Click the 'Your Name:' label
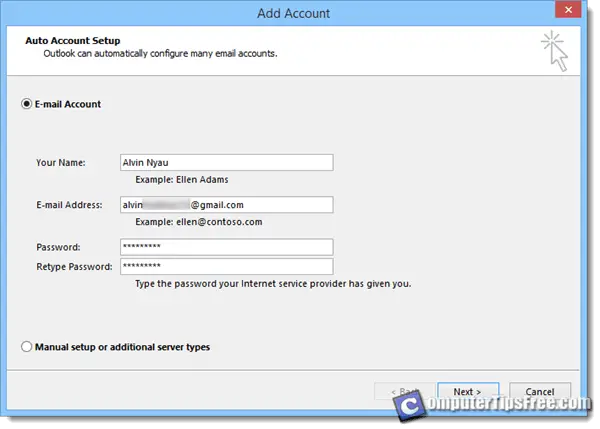The height and width of the screenshot is (429, 600). tap(61, 163)
